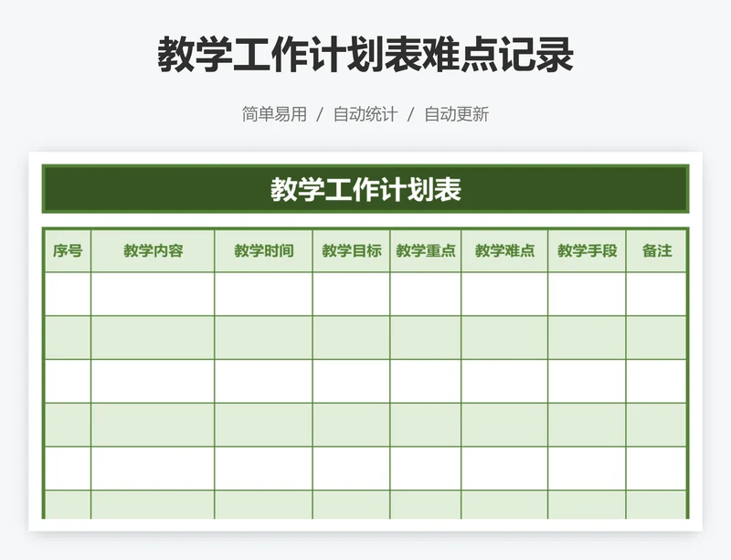Select the 教学内容 column header

tap(153, 251)
